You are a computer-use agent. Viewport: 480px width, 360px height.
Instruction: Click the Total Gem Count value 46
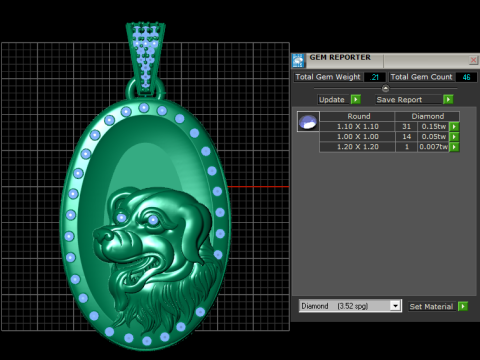coord(466,77)
